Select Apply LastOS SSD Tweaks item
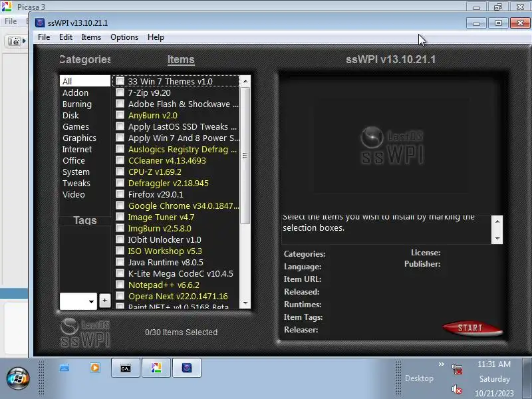Viewport: 532px width, 399px height. click(x=182, y=126)
